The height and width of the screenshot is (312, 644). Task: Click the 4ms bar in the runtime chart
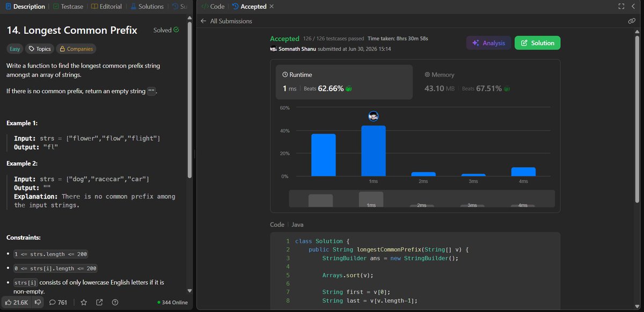pos(523,172)
